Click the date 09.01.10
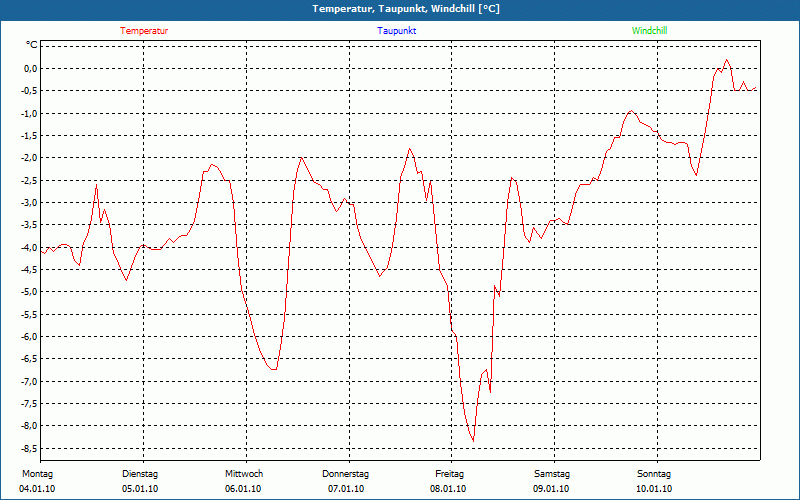Image resolution: width=800 pixels, height=500 pixels. tap(551, 489)
